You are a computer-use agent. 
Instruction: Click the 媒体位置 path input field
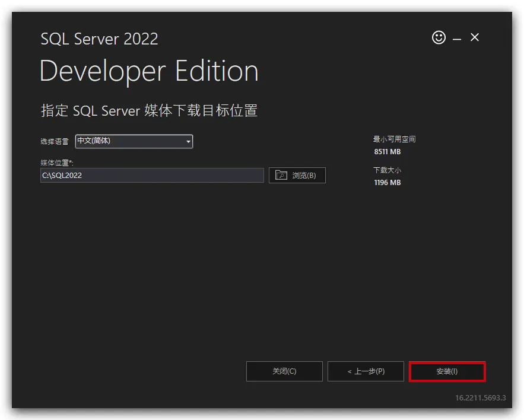[x=152, y=176]
